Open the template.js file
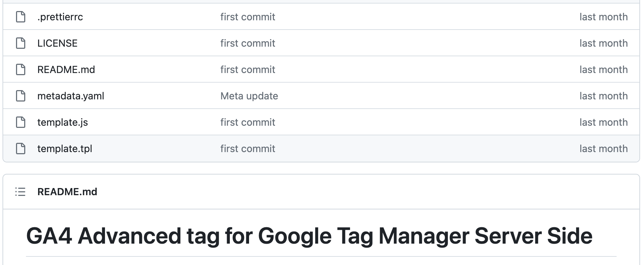This screenshot has height=265, width=644. [62, 122]
